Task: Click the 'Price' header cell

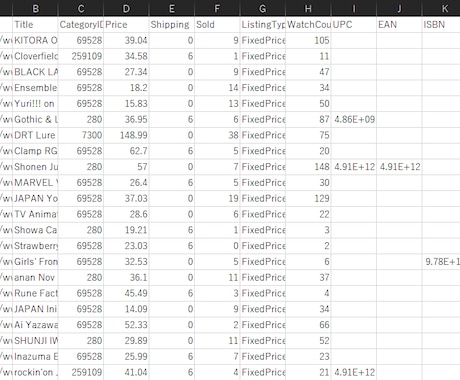Action: pyautogui.click(x=126, y=25)
